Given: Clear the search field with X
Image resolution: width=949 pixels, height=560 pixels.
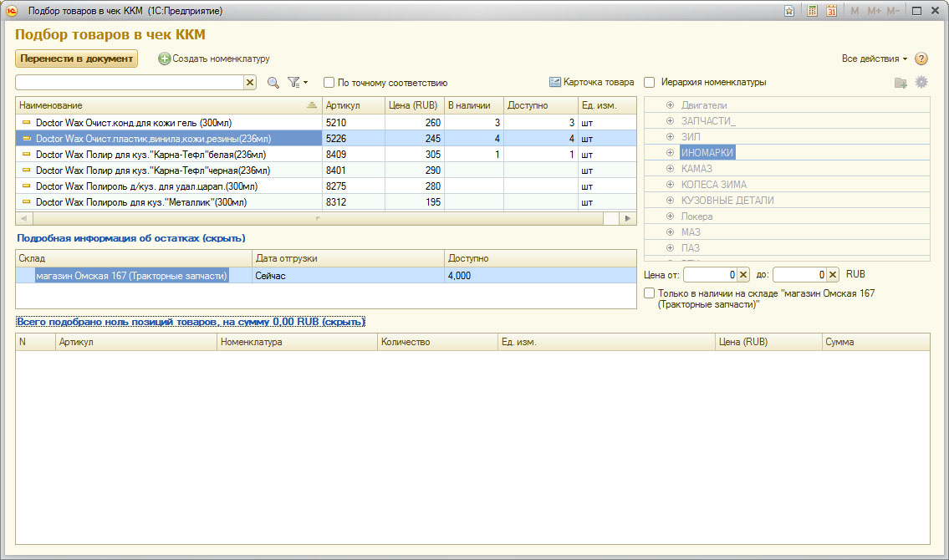Looking at the screenshot, I should click(249, 83).
